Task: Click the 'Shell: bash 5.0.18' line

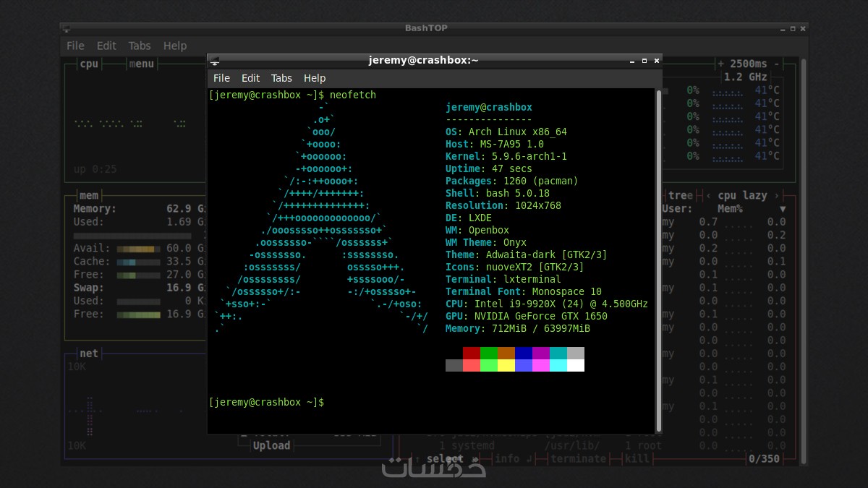Action: pyautogui.click(x=498, y=193)
